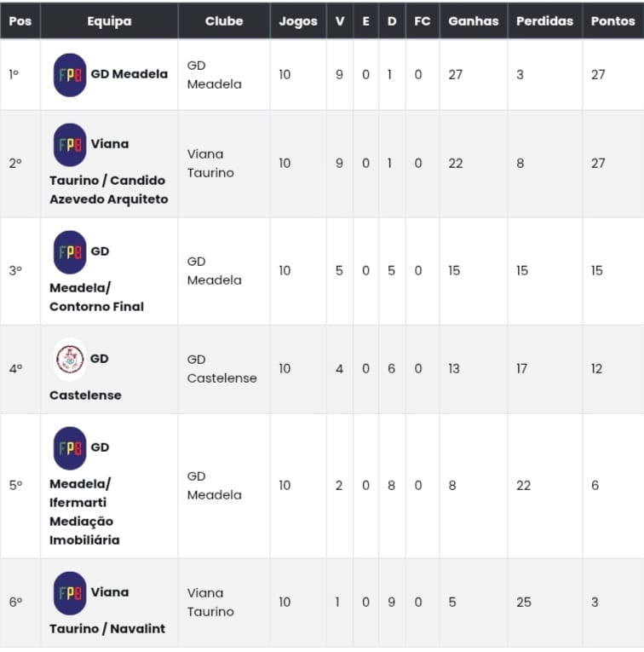The image size is (644, 652).
Task: Click the GD Castelense name in the Clube column
Action: coord(221,369)
